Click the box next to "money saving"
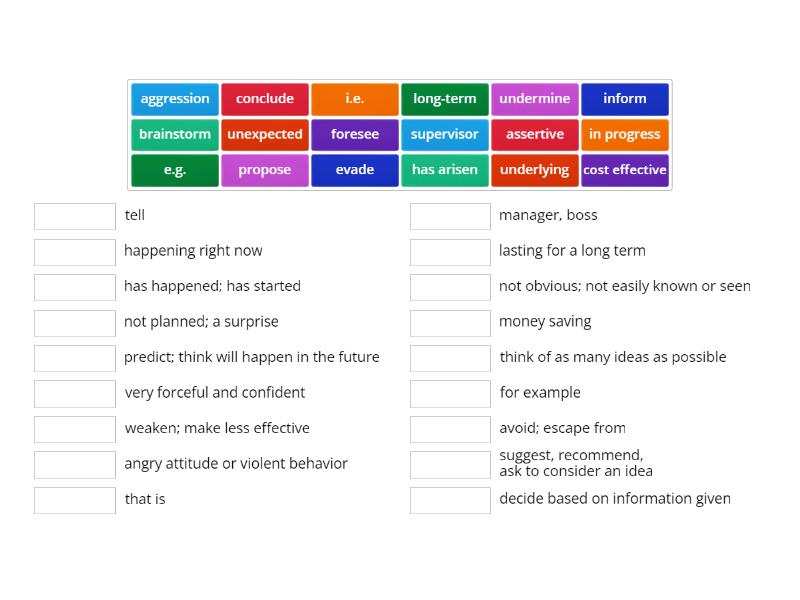 tap(450, 322)
